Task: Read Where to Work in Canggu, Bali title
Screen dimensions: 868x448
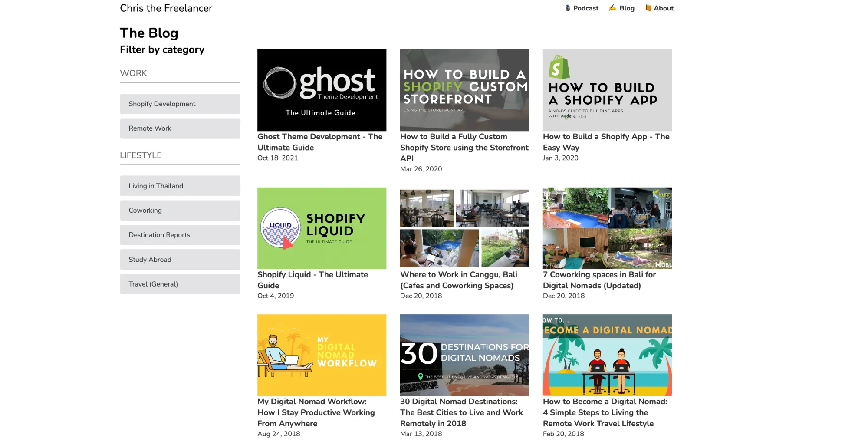Action: tap(459, 280)
